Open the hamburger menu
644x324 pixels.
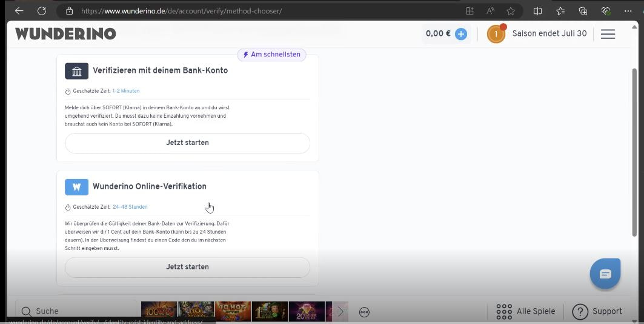(x=608, y=34)
